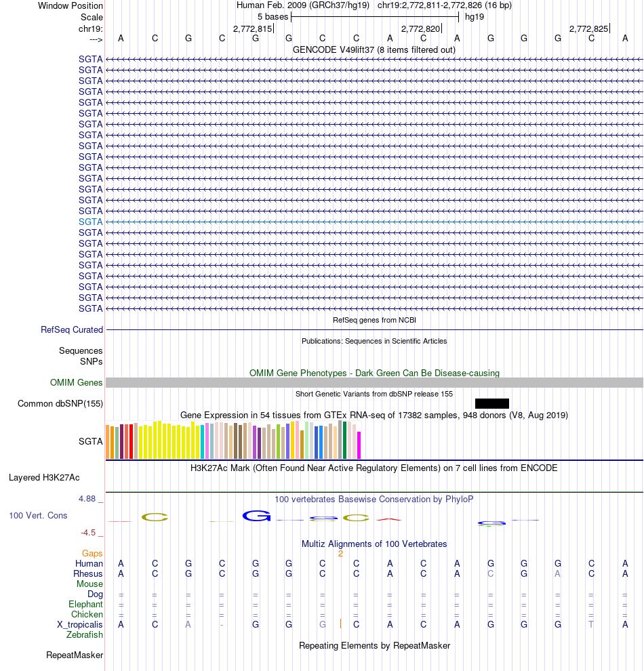The image size is (644, 671).
Task: Click the 'SNPs' track label
Action: pos(91,362)
